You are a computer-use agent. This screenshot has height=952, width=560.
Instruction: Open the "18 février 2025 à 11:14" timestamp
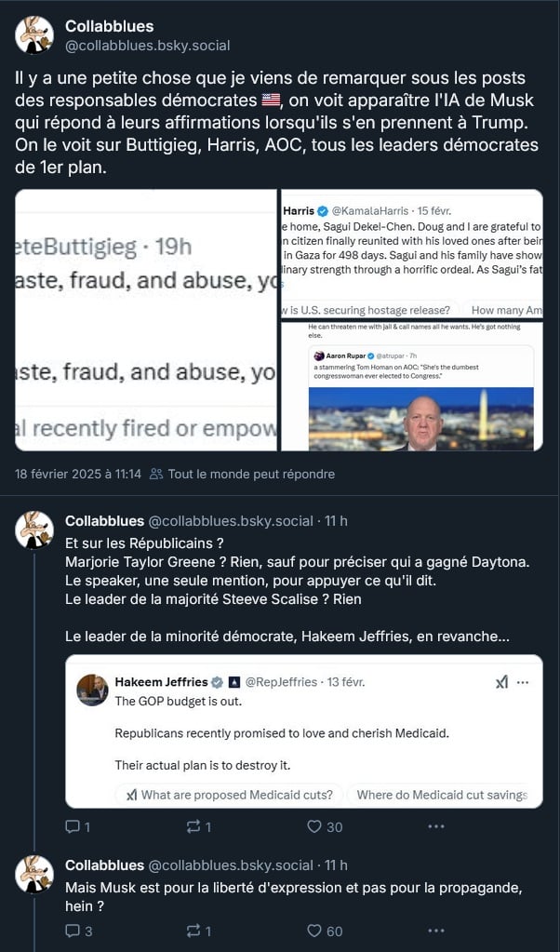[78, 474]
